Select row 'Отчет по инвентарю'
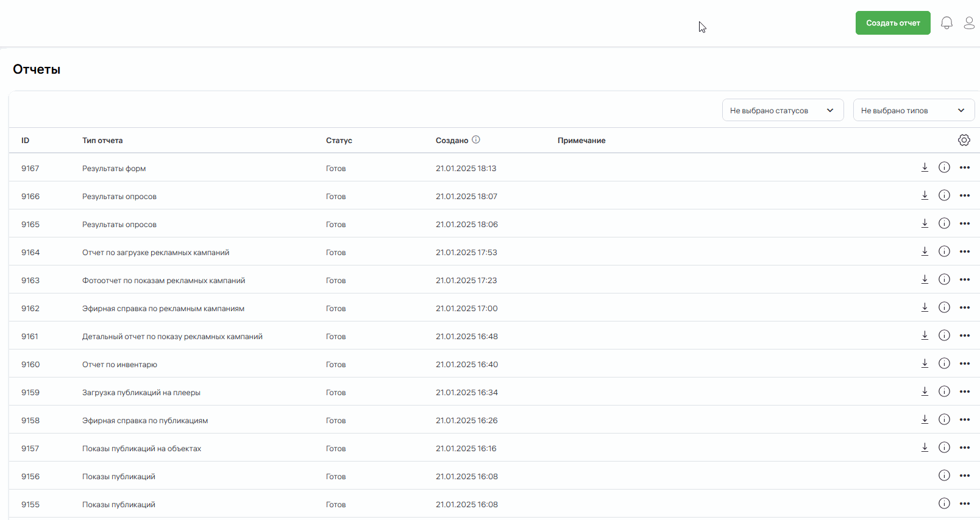The image size is (980, 520). tap(119, 365)
